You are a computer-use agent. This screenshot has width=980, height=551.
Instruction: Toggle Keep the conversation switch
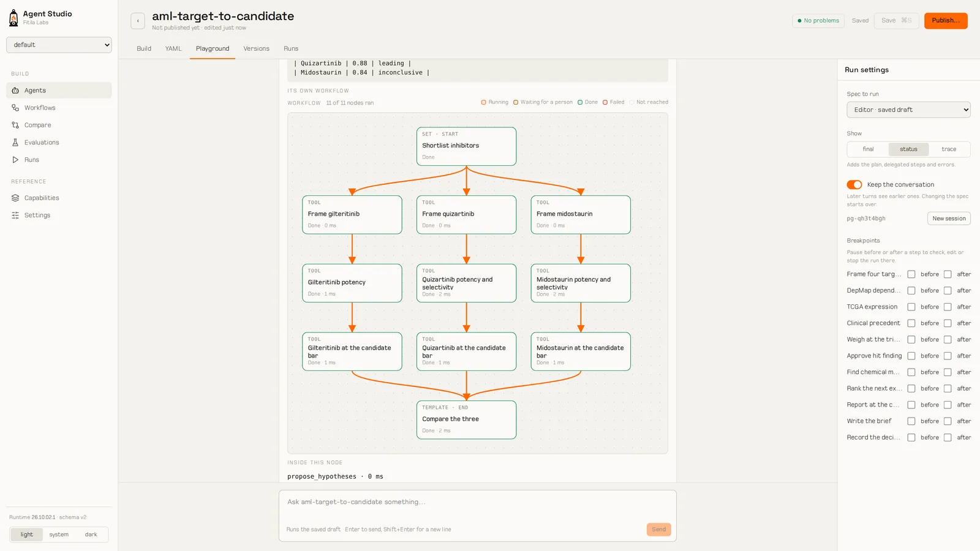coord(854,185)
